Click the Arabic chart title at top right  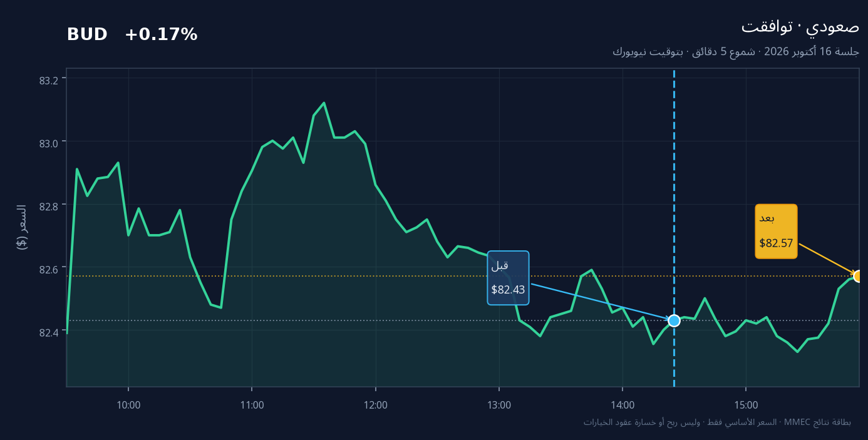click(800, 26)
